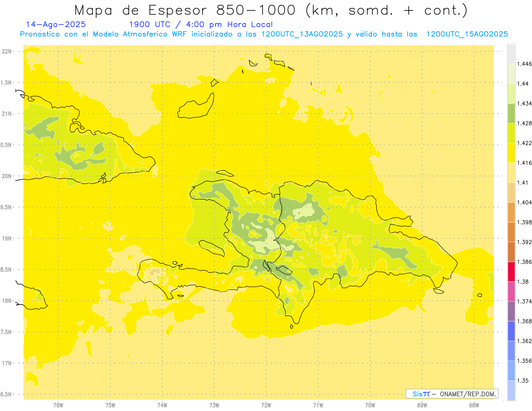Pick the pink legend swatch between 1.374 and 1.38
Screen dimensions: 532x411
click(511, 291)
